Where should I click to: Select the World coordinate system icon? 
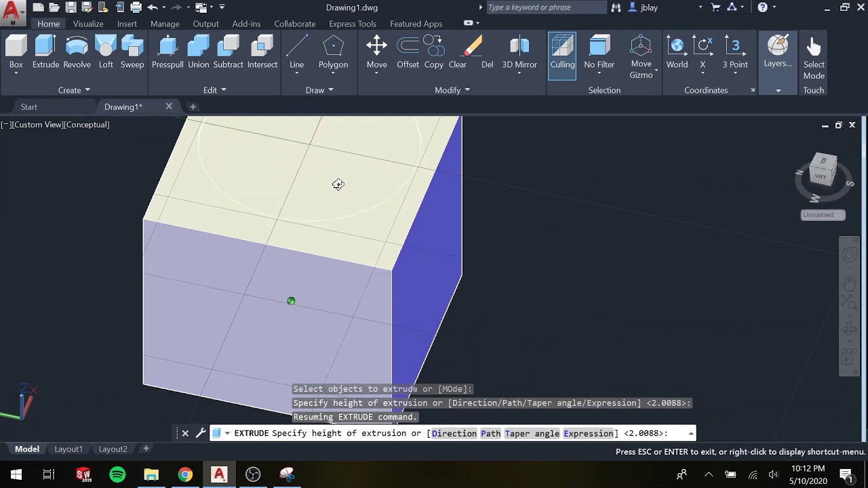[677, 53]
